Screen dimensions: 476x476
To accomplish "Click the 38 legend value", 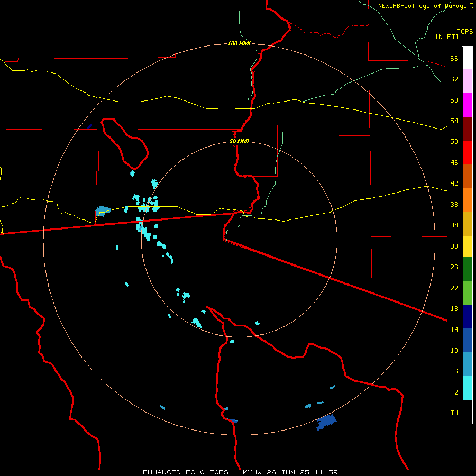I will [454, 204].
